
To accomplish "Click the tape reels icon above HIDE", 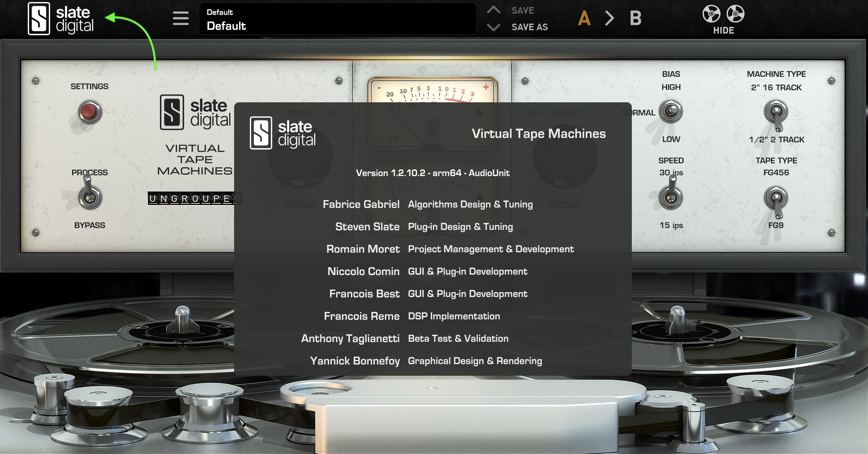I will (x=723, y=14).
